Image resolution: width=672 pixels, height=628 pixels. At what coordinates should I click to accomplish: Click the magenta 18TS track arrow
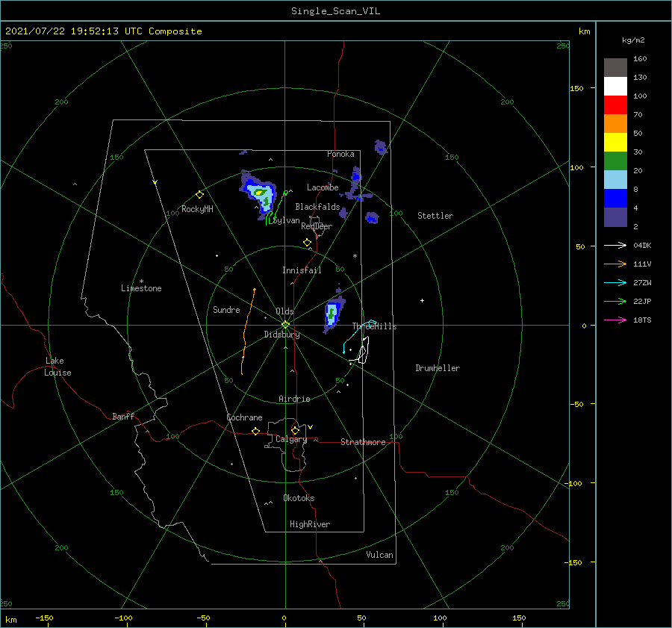pyautogui.click(x=615, y=320)
